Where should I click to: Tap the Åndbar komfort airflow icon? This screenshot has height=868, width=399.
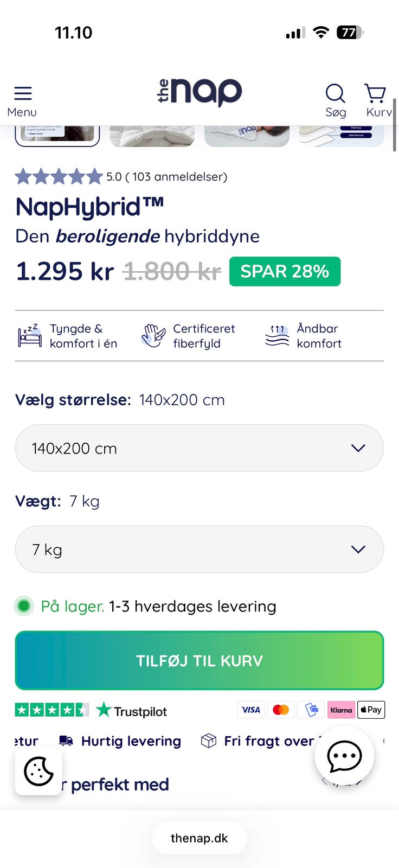[x=277, y=335]
